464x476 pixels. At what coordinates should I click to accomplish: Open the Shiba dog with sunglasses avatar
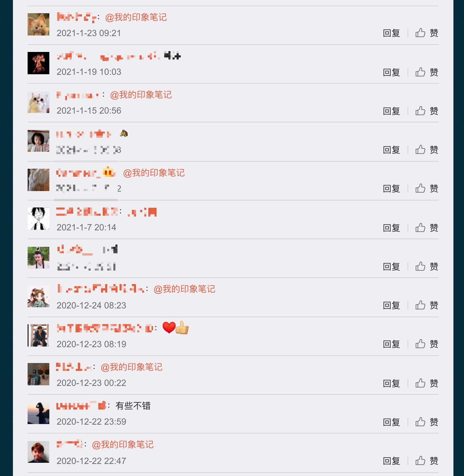pos(38,374)
